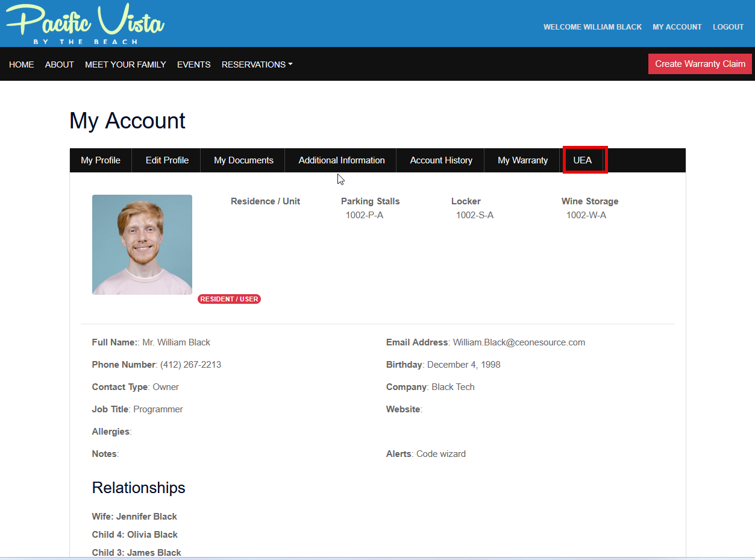Click the LOGOUT link
This screenshot has height=560, width=755.
tap(728, 27)
